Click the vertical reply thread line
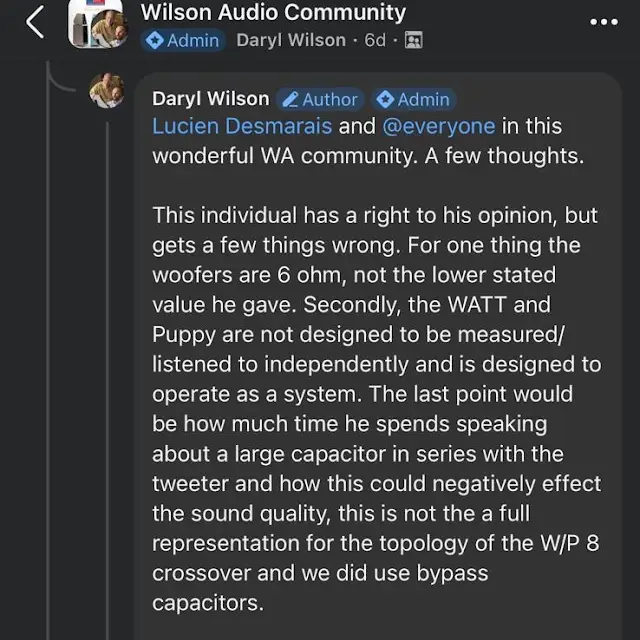Viewport: 640px width, 640px height. (106, 400)
